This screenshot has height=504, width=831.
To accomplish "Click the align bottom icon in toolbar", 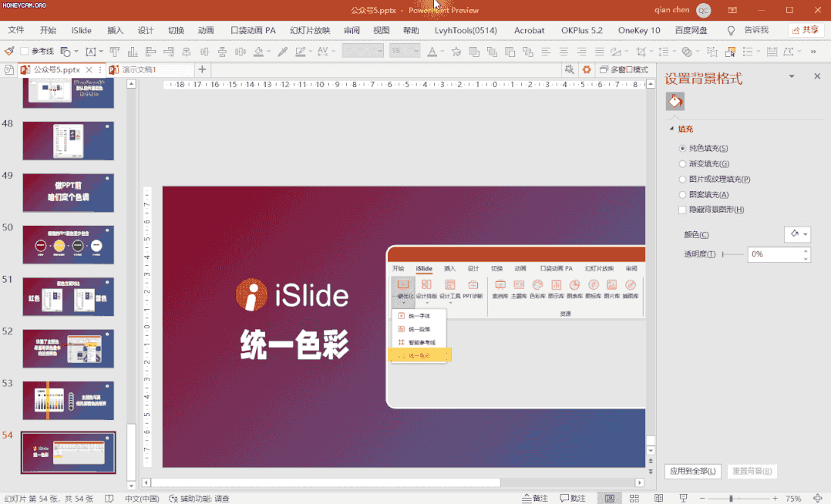I will click(133, 52).
